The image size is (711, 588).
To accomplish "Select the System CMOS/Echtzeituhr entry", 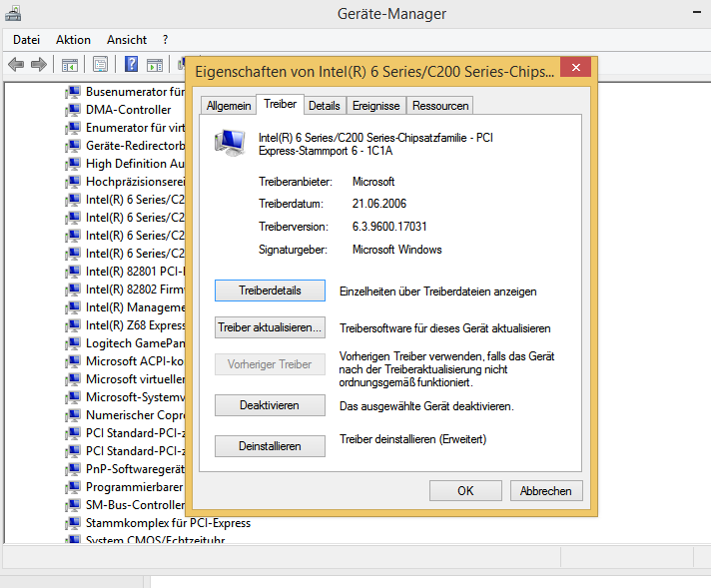I will 155,539.
